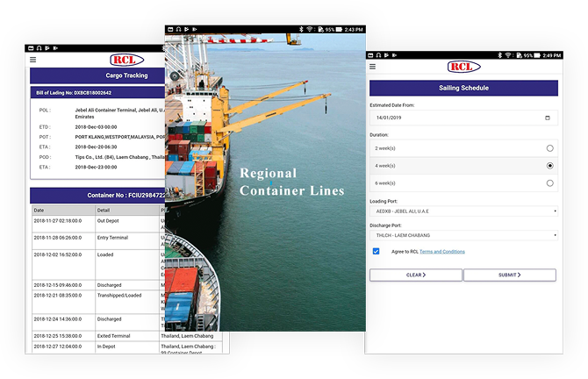Tap Wi-Fi status icon above Sailing Schedule
This screenshot has width=588, height=379.
pos(508,55)
